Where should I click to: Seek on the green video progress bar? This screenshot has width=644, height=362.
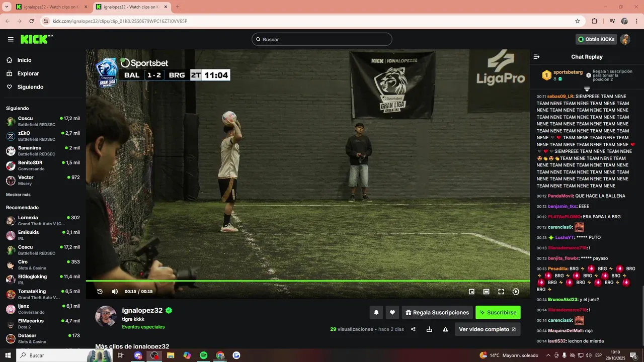click(307, 281)
